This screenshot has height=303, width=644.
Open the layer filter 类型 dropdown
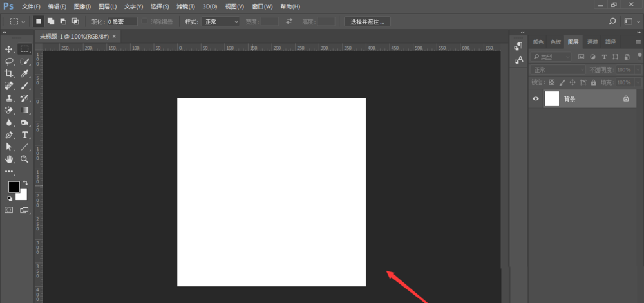point(551,57)
